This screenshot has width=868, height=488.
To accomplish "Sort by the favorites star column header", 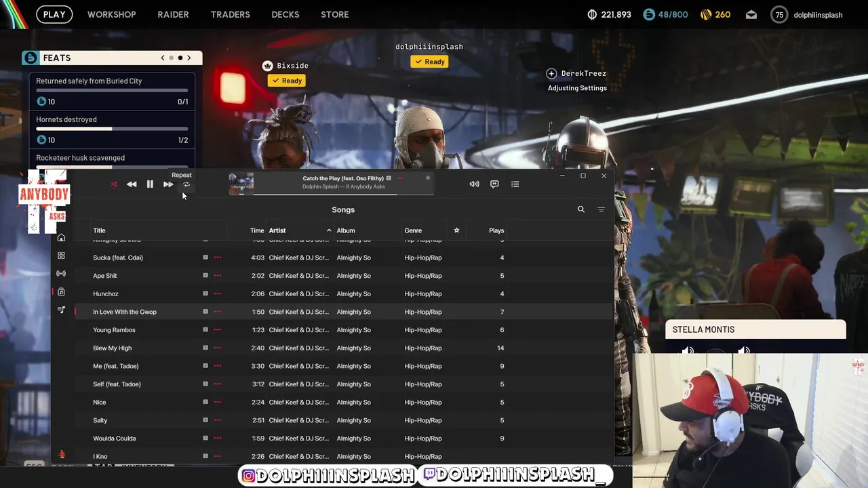I will [456, 230].
